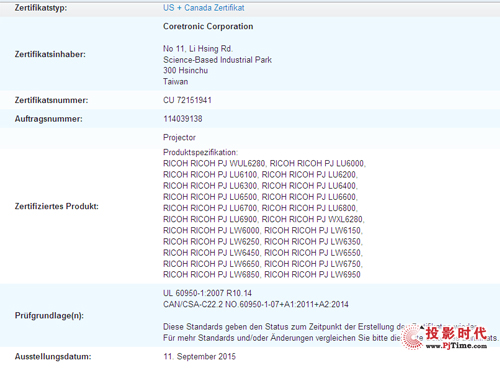Screen dimensions: 500x375
Task: Select the RICOH PJ WXL6280 model entry
Action: coord(313,219)
